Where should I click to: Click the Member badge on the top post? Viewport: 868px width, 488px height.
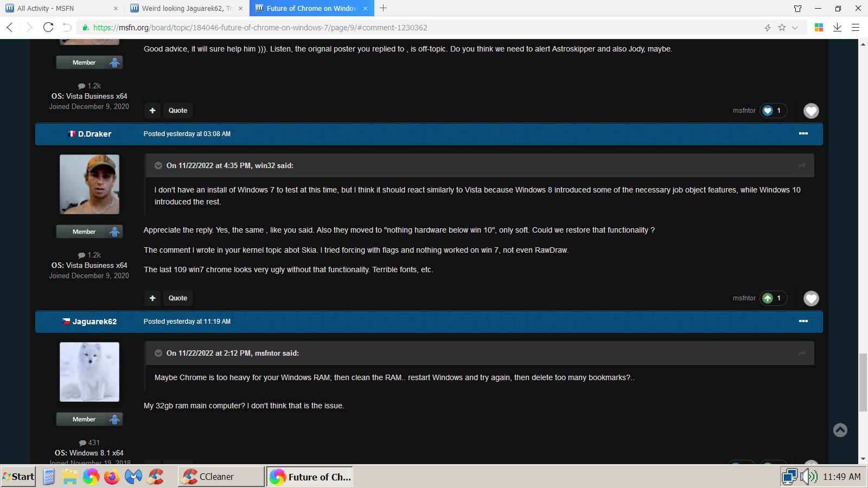pyautogui.click(x=90, y=62)
